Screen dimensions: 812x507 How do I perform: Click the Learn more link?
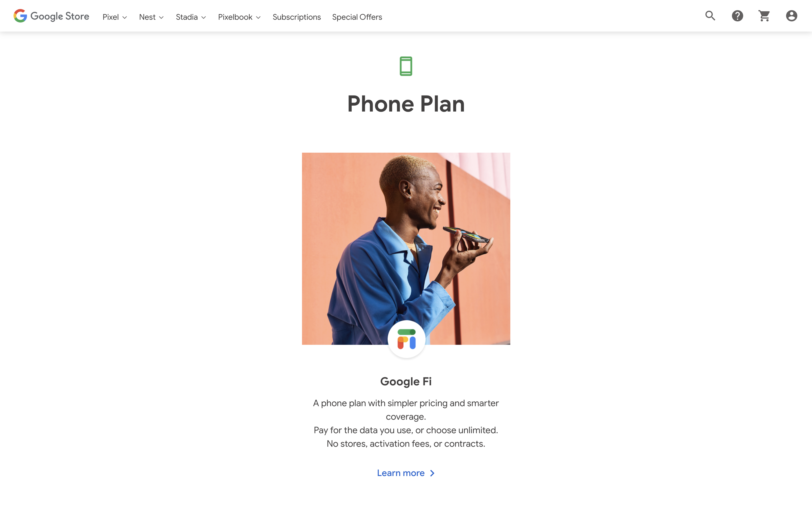coord(401,473)
